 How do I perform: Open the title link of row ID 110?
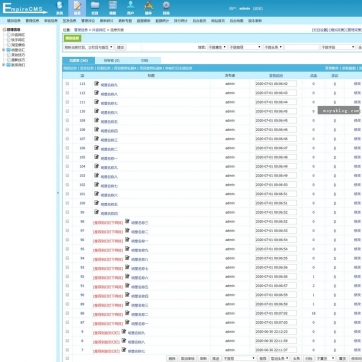tap(109, 112)
